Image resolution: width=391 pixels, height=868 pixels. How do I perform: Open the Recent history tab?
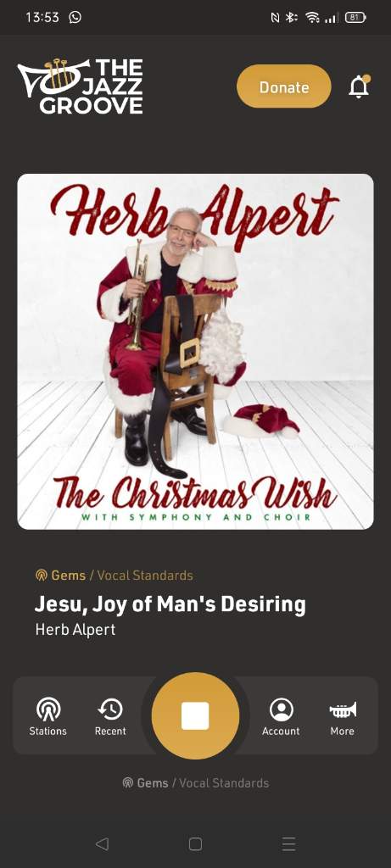tap(110, 716)
